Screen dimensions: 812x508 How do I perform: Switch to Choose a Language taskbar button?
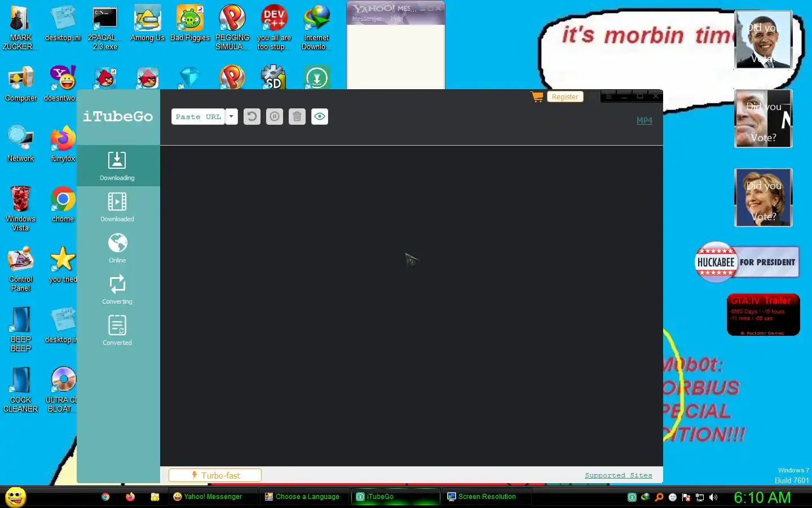[304, 497]
